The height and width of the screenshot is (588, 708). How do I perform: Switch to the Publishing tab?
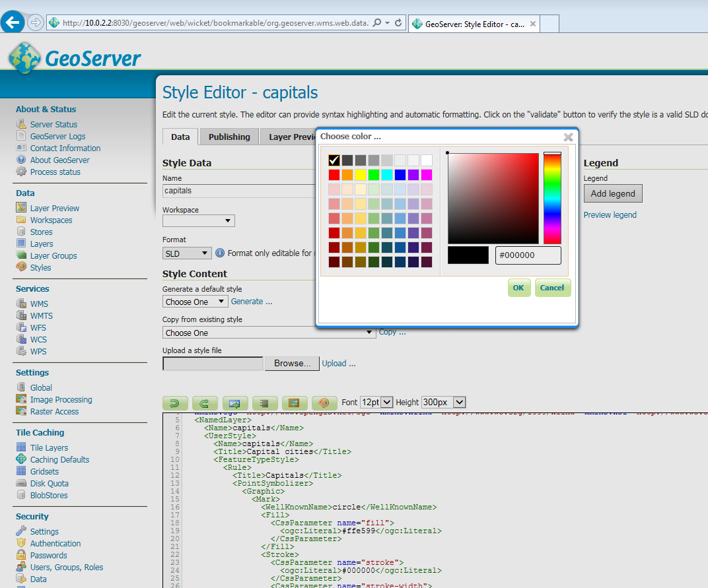[229, 137]
